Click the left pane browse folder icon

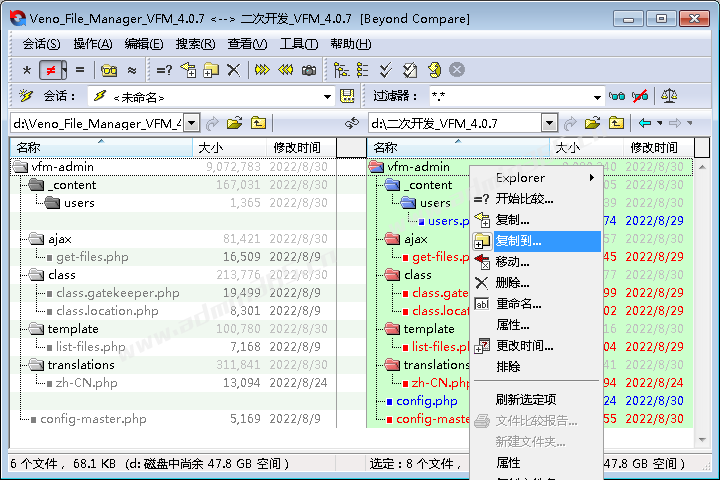[235, 123]
